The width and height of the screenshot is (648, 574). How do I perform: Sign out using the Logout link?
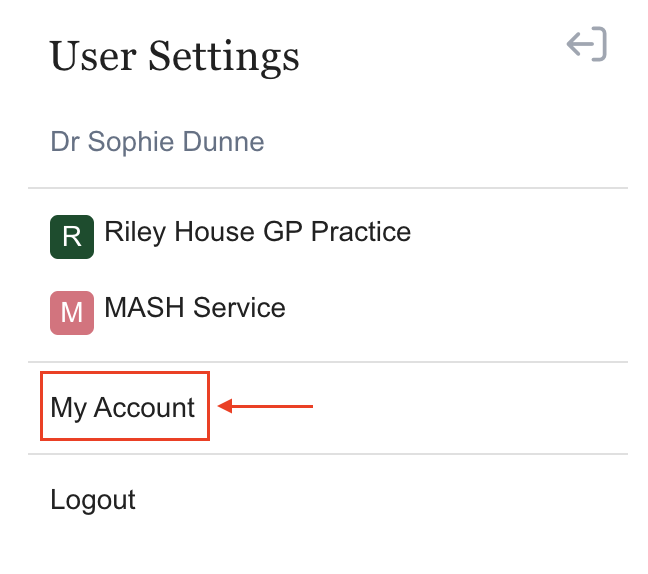pyautogui.click(x=93, y=499)
